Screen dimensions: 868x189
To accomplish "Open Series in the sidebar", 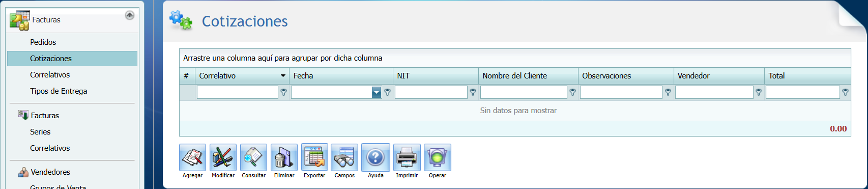I will pos(40,132).
